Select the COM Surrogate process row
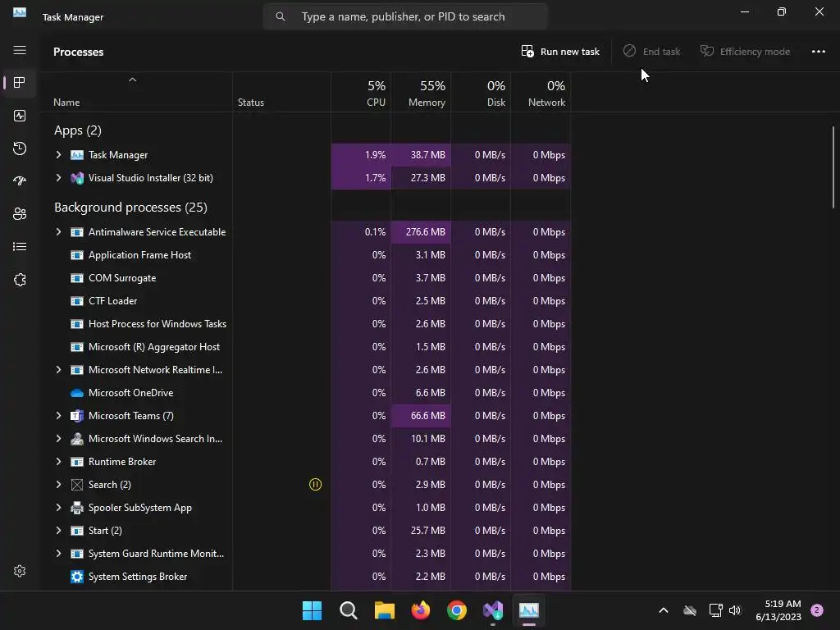The height and width of the screenshot is (630, 840). pyautogui.click(x=307, y=278)
